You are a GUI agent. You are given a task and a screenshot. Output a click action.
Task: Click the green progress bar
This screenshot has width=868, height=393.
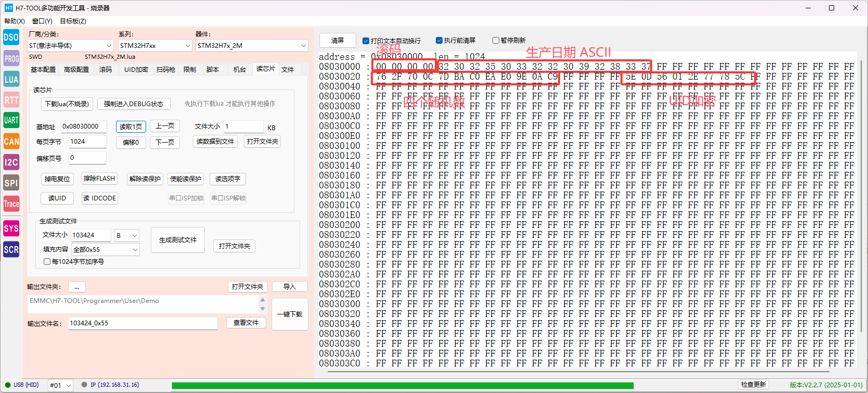tap(402, 386)
